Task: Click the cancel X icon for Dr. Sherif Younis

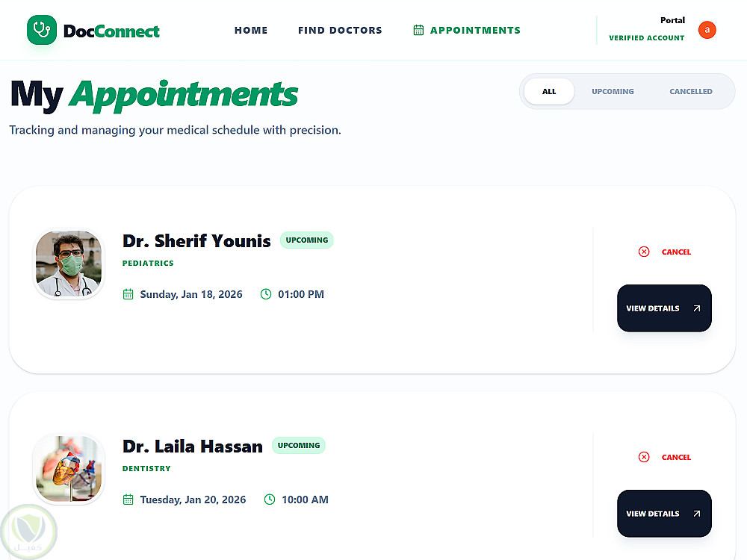Action: [x=644, y=252]
